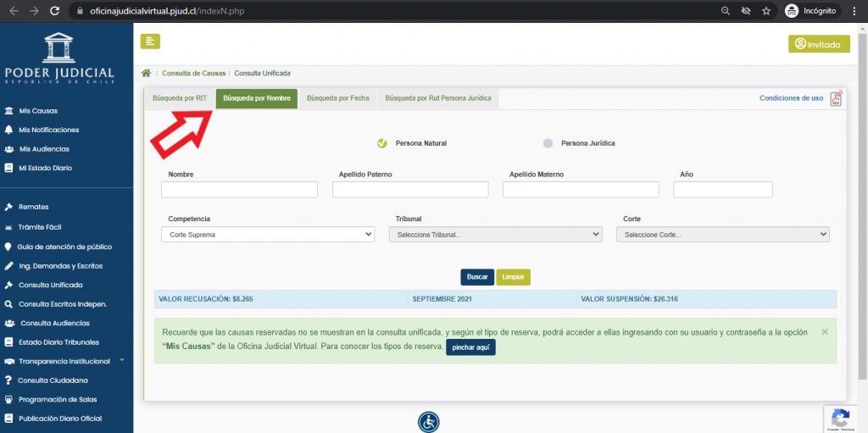Click the Consulta Audiencias people icon

(9, 323)
